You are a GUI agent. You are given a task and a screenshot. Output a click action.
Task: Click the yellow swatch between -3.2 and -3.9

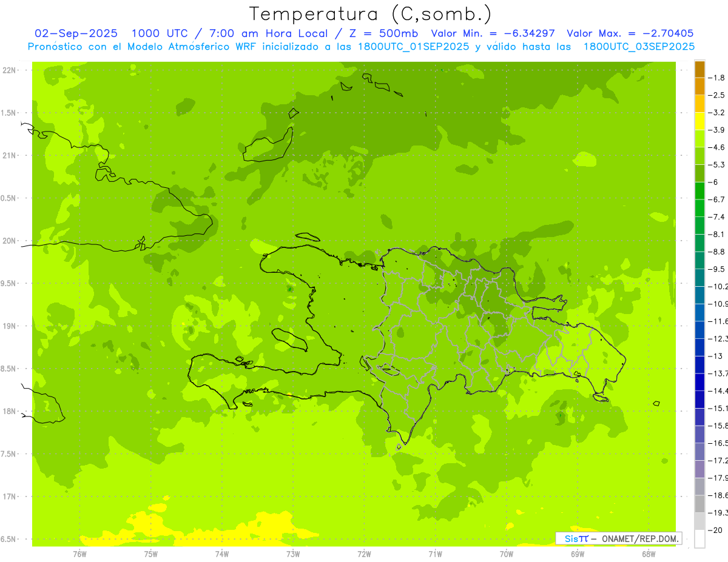(x=699, y=121)
